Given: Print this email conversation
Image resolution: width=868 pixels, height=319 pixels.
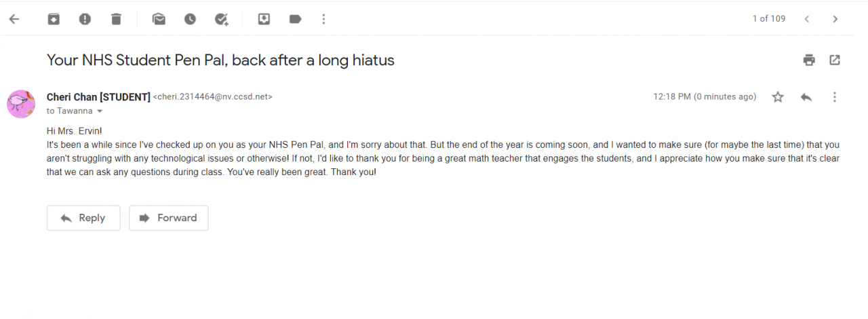Looking at the screenshot, I should pos(809,60).
